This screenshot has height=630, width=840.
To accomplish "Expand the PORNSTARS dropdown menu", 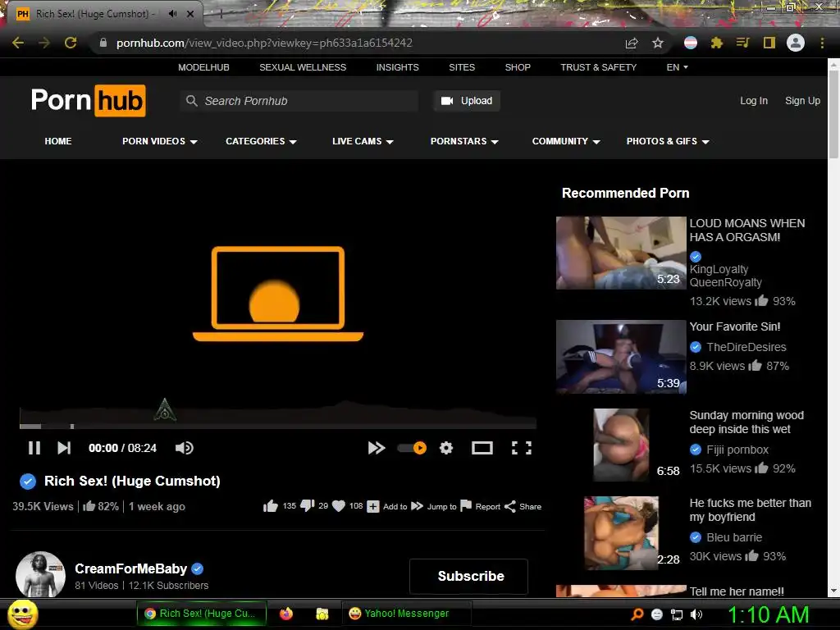I will pyautogui.click(x=464, y=141).
